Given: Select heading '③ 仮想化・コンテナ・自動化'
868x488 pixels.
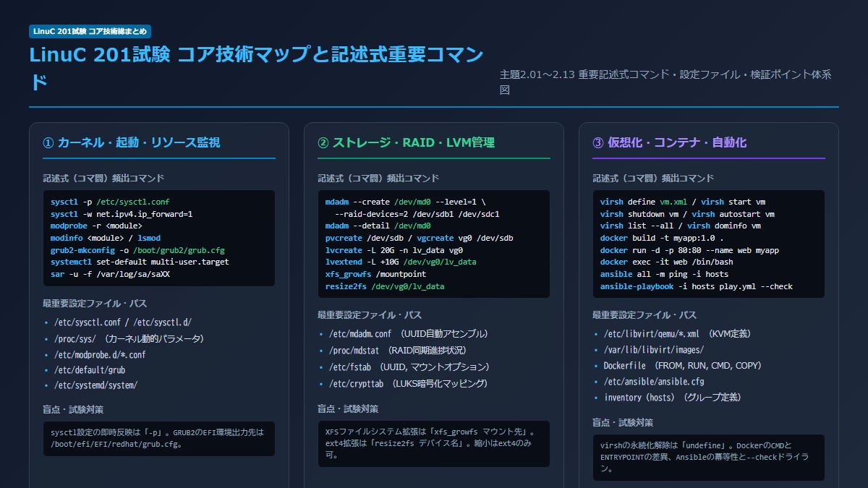Looking at the screenshot, I should pos(669,142).
